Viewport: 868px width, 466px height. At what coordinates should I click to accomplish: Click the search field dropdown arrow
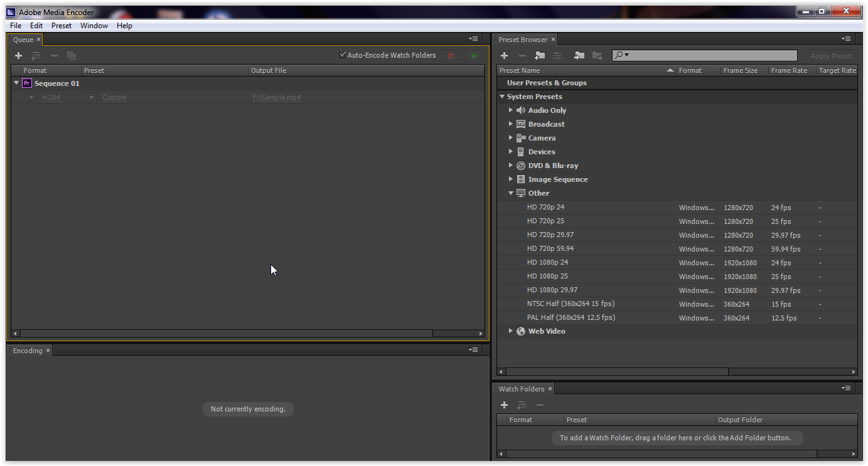[626, 55]
